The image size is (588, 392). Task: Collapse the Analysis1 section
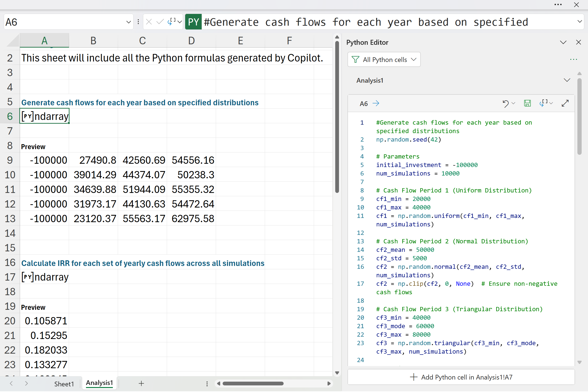(567, 80)
